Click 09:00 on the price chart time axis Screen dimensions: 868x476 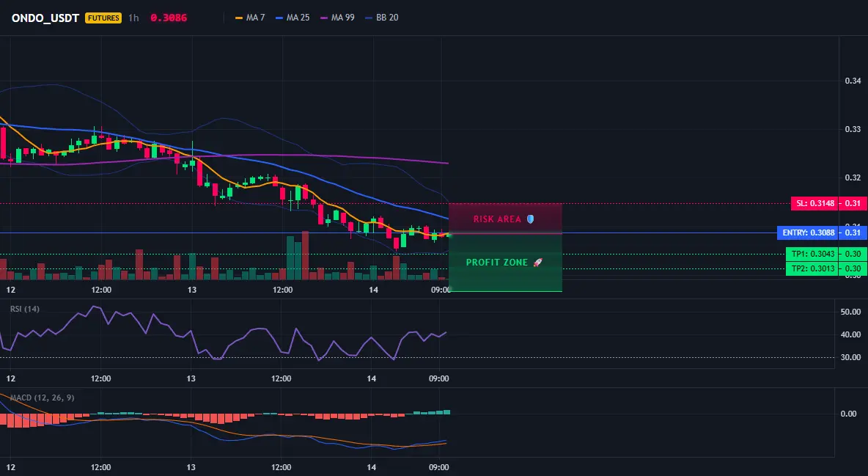click(x=441, y=290)
